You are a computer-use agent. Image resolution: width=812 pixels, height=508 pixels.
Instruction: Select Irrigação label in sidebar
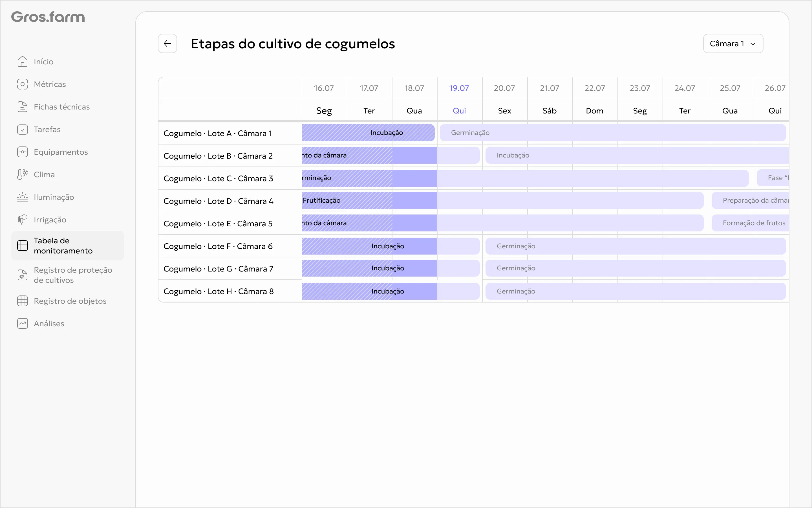point(50,219)
